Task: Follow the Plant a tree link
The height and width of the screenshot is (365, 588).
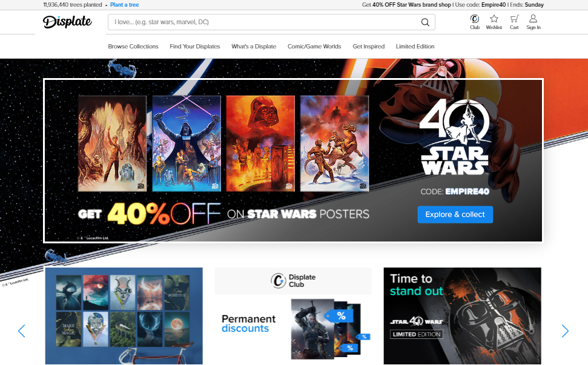Action: [x=124, y=5]
